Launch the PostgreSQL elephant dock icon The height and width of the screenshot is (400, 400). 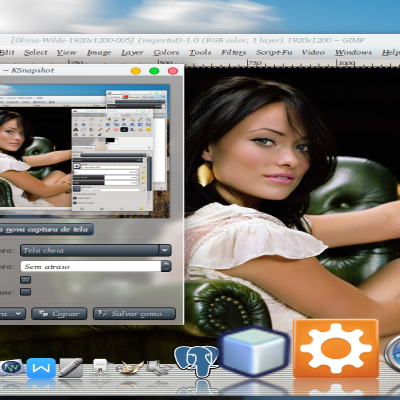(x=196, y=362)
